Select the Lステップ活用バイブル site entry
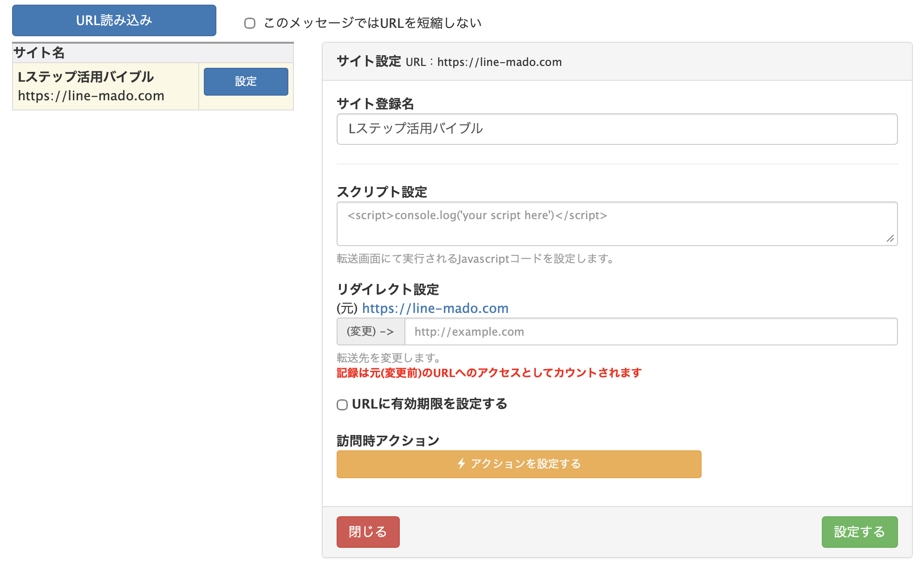This screenshot has width=924, height=565. (x=105, y=86)
